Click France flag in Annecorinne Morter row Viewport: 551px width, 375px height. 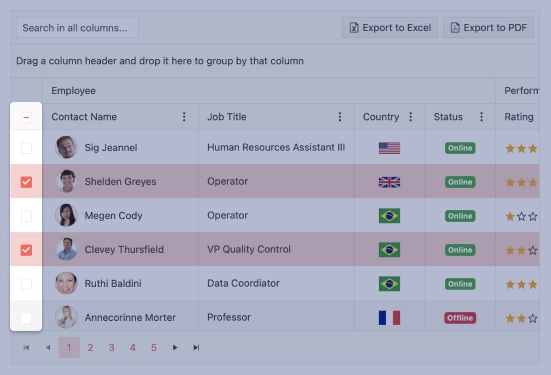point(389,318)
